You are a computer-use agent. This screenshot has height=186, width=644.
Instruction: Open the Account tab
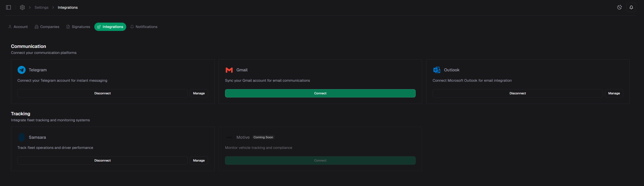(x=18, y=27)
